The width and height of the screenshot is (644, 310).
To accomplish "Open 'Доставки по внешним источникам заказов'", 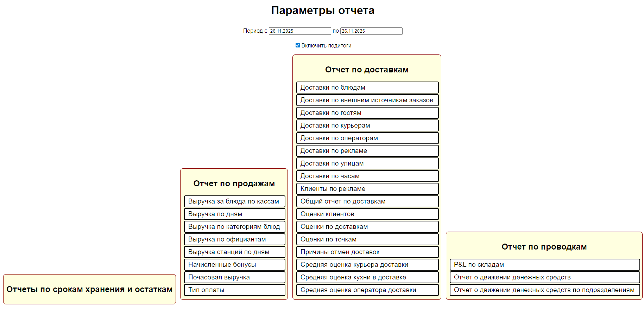I will tap(367, 100).
